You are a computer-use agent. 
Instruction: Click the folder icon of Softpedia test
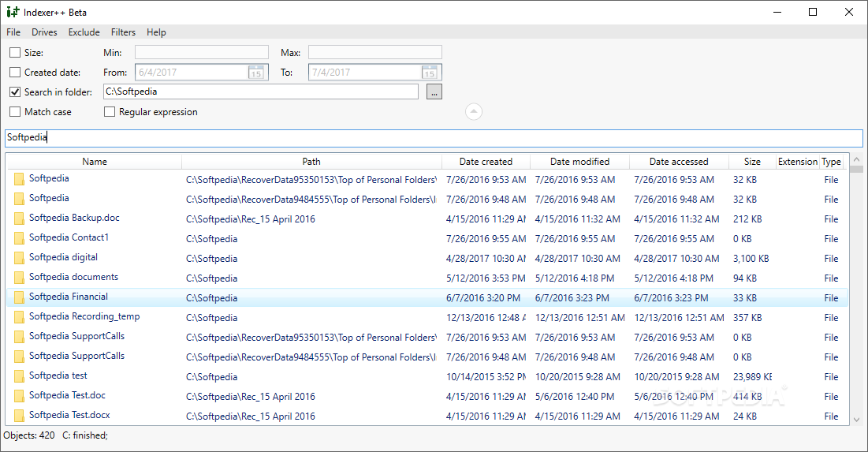tap(20, 376)
